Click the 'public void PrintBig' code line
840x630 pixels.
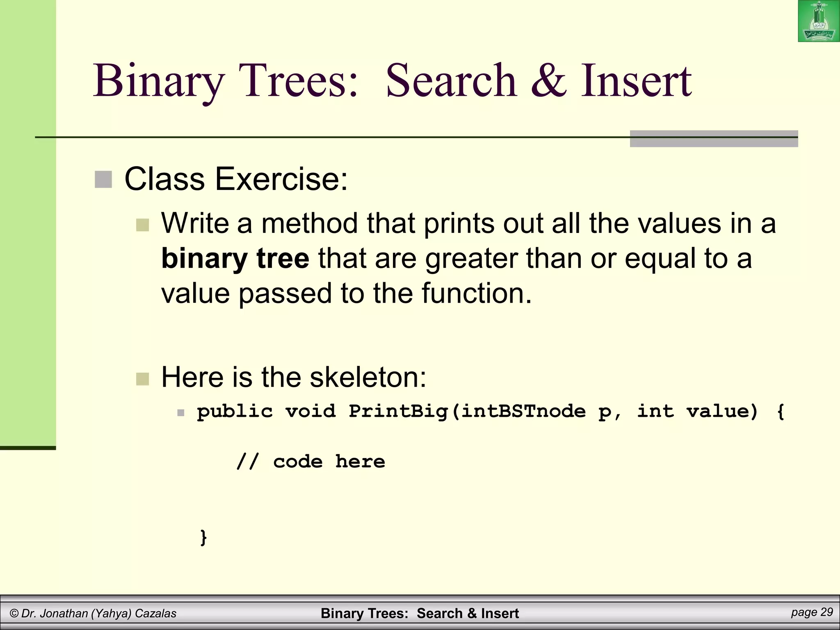pyautogui.click(x=491, y=412)
